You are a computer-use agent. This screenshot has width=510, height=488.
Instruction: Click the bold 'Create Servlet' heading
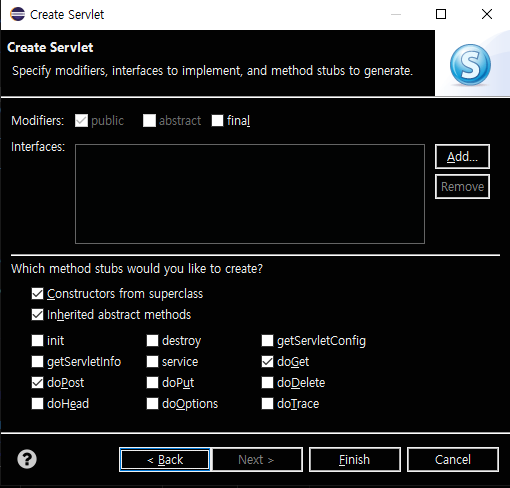click(50, 48)
